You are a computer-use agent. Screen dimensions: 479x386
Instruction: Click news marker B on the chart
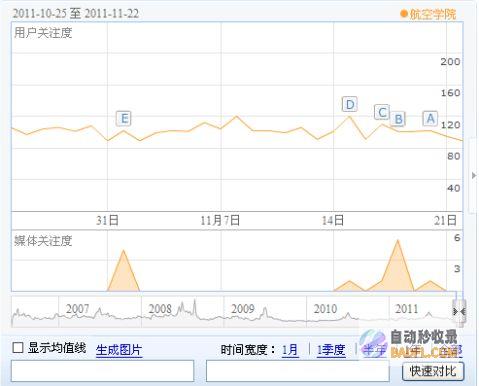[x=398, y=119]
